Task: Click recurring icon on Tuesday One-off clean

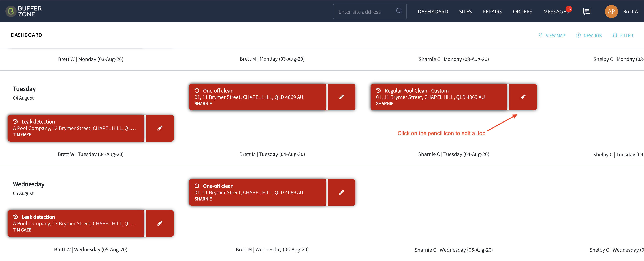Action: click(197, 90)
